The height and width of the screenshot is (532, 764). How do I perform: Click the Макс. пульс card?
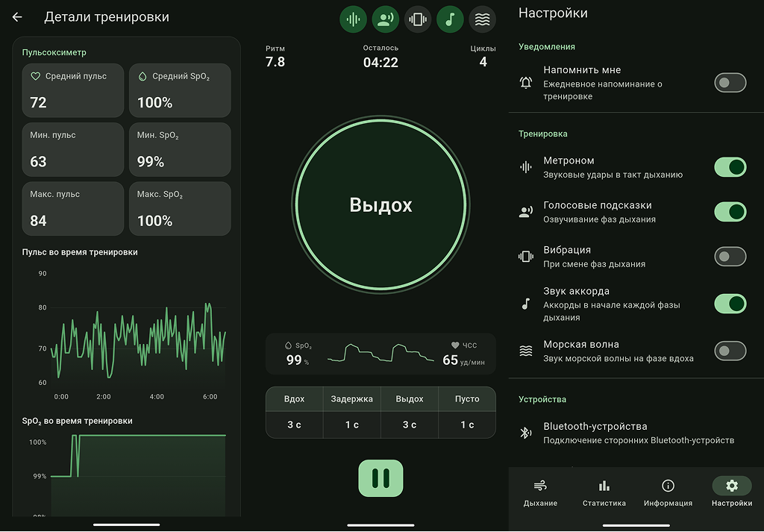73,208
